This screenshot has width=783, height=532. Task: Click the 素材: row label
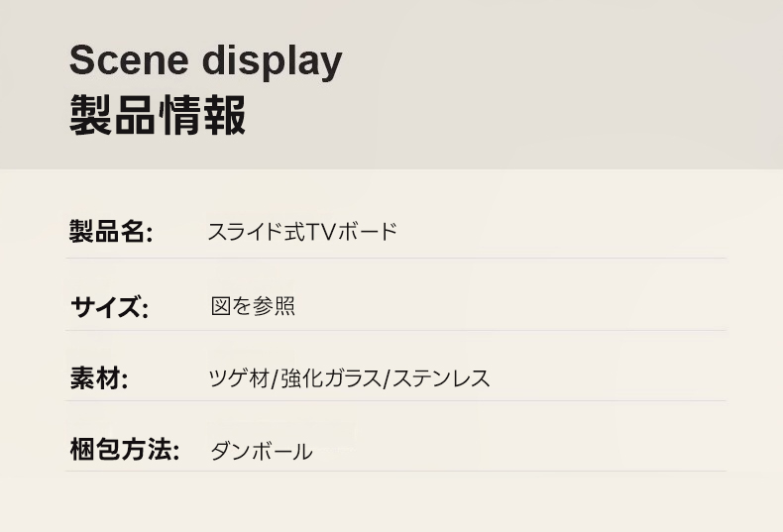point(98,378)
